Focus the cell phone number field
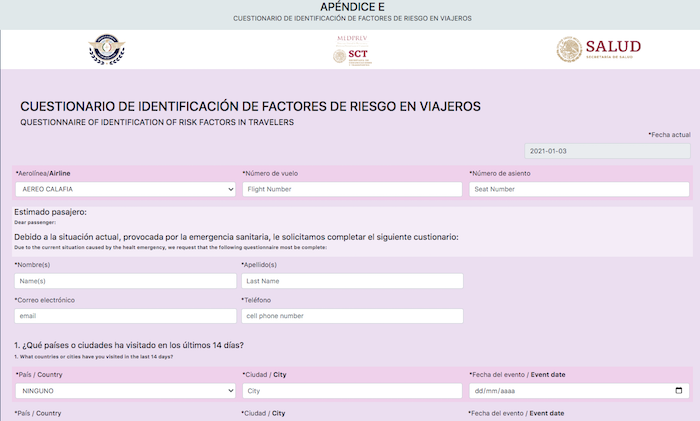 (x=352, y=316)
